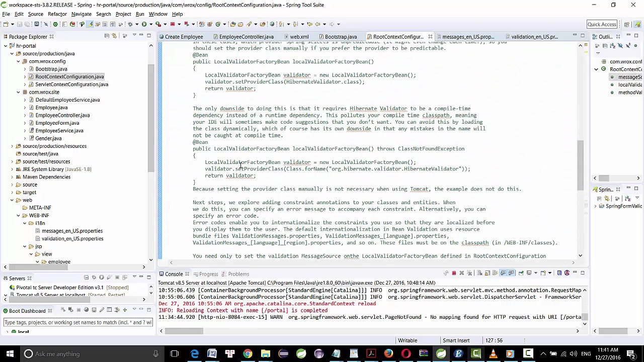Click the taskbar volume icon
644x362 pixels.
point(573,354)
